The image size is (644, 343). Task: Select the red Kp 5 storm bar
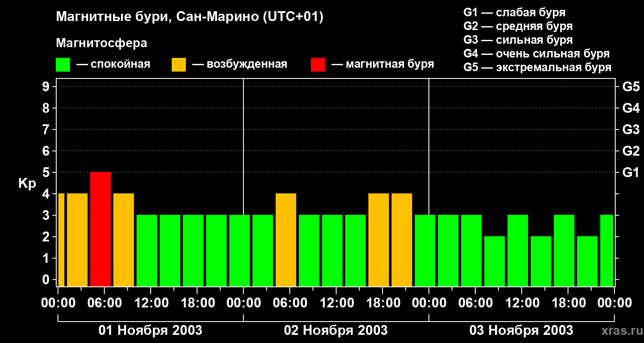click(x=100, y=229)
